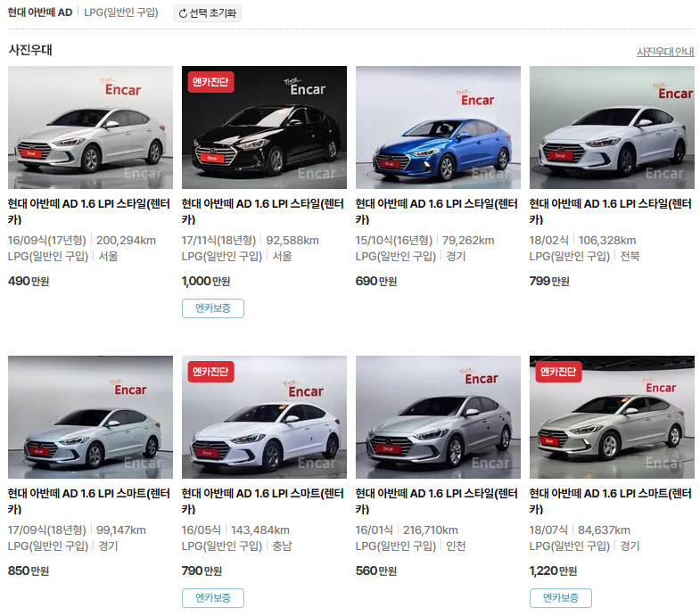Click the 선택 초기화 reset button

click(x=208, y=13)
